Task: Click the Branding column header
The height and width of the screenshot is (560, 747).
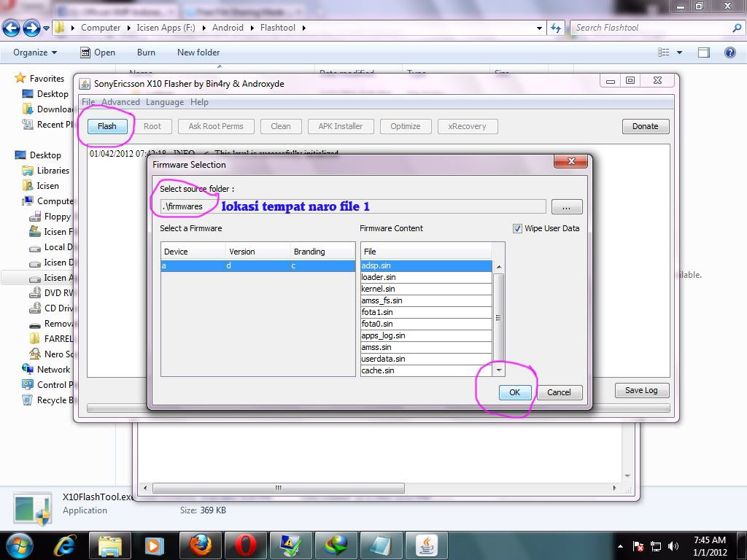Action: pyautogui.click(x=322, y=252)
